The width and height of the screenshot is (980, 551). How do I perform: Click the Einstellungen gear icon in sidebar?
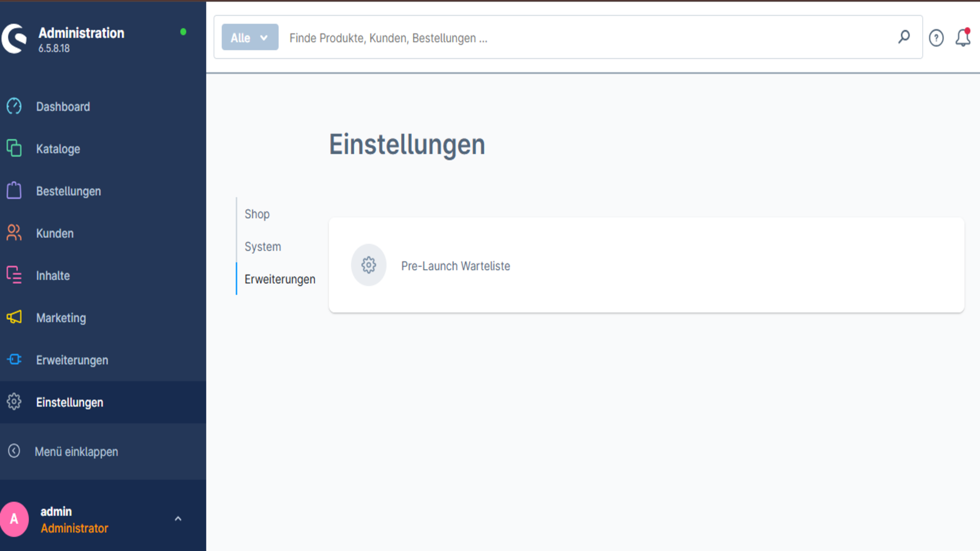(14, 402)
